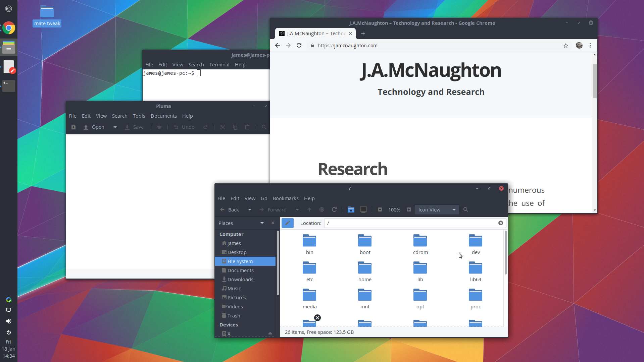Click the search magnifier in file manager toolbar
644x362 pixels.
click(466, 209)
